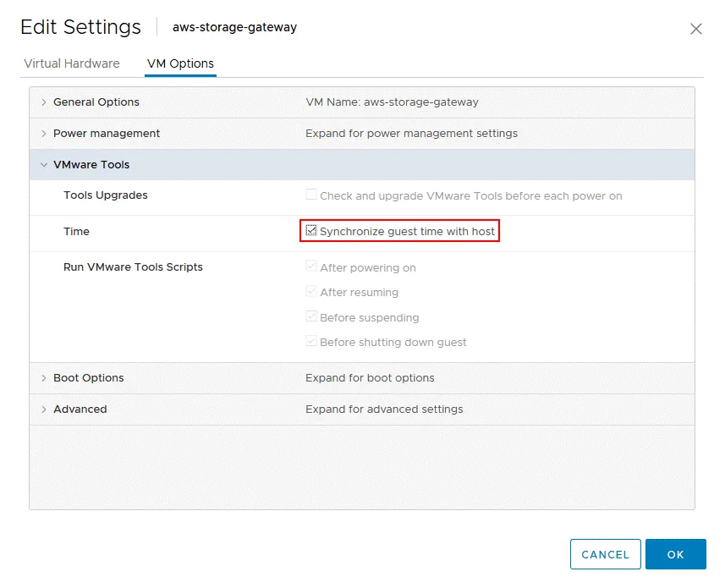Expand the Advanced section chevron

[44, 409]
